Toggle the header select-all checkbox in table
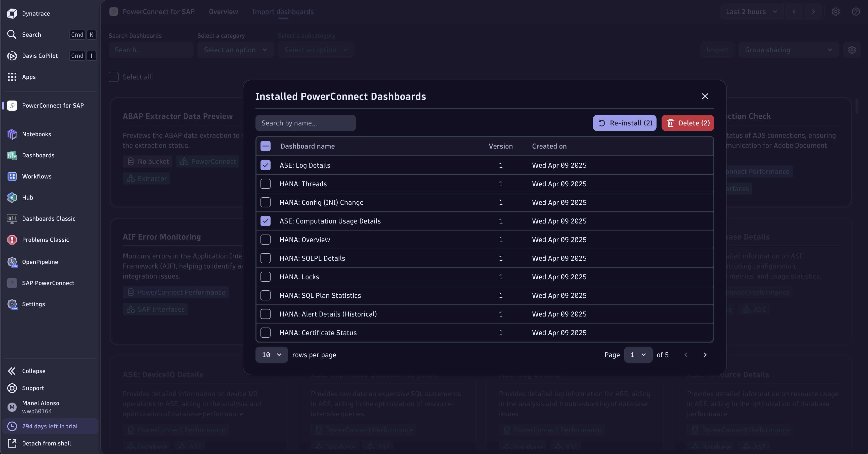Image resolution: width=868 pixels, height=454 pixels. point(266,146)
